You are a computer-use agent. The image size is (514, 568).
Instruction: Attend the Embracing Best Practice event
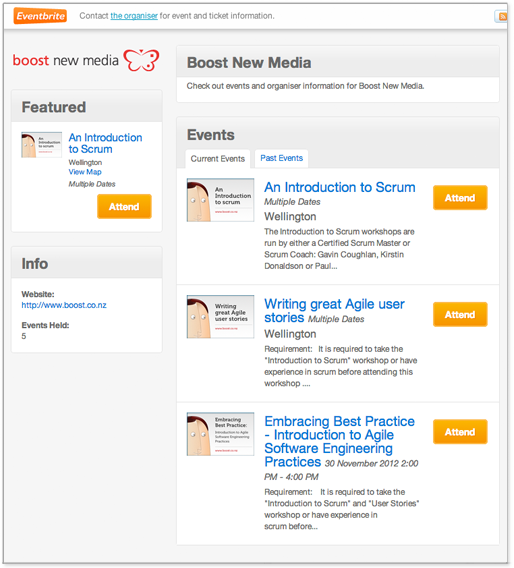[x=460, y=432]
